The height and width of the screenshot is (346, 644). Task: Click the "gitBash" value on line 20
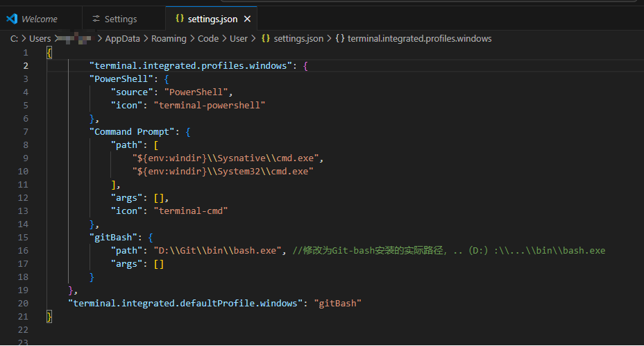[x=337, y=303]
